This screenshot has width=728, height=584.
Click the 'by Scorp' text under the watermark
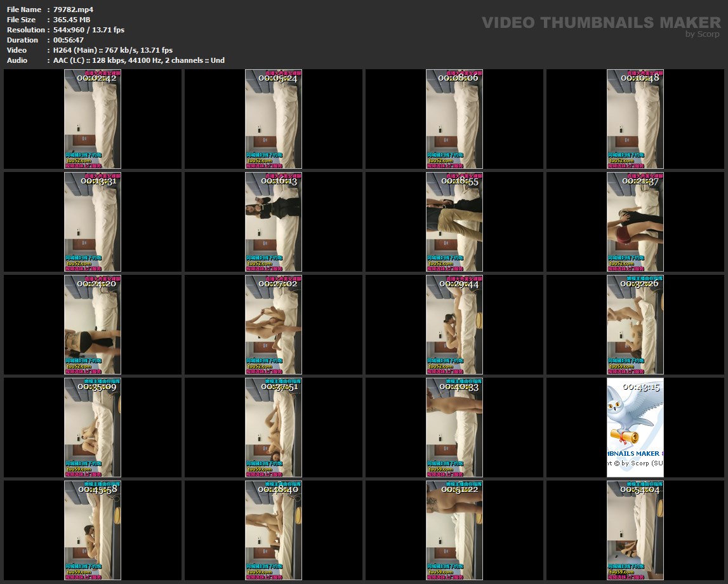coord(702,34)
